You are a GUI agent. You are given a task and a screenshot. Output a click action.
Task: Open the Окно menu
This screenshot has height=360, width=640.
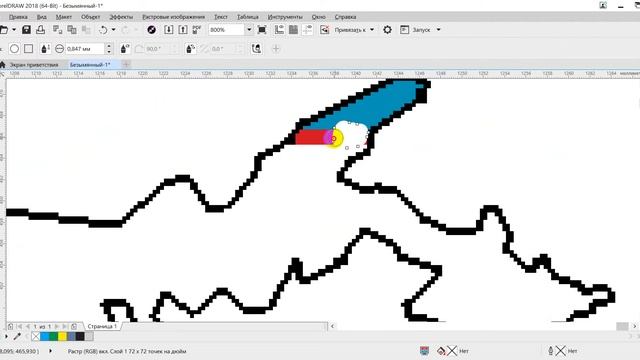[x=319, y=17]
